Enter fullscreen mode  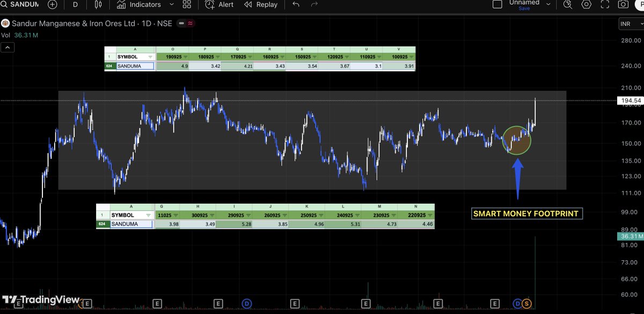605,4
